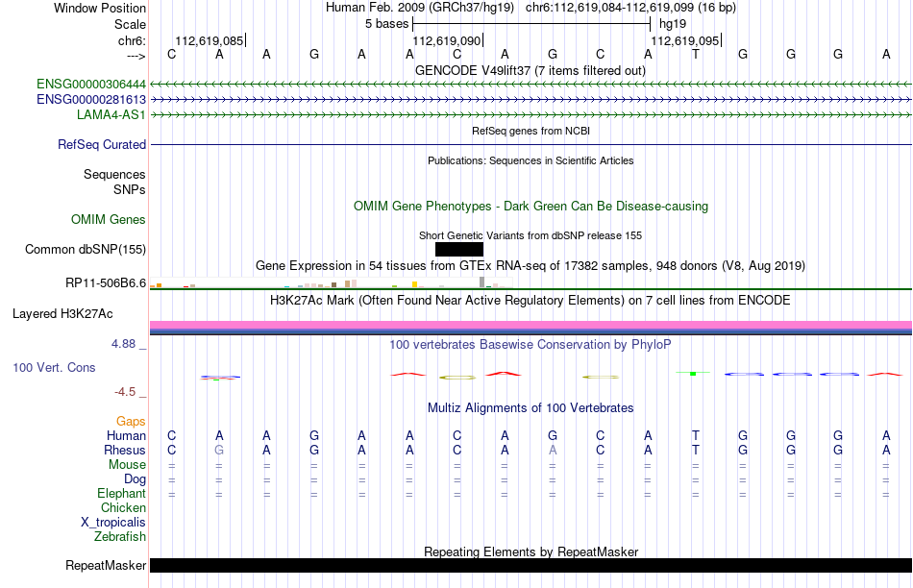The width and height of the screenshot is (913, 588).
Task: Click the ENSG00000281613 gene label
Action: 91,100
